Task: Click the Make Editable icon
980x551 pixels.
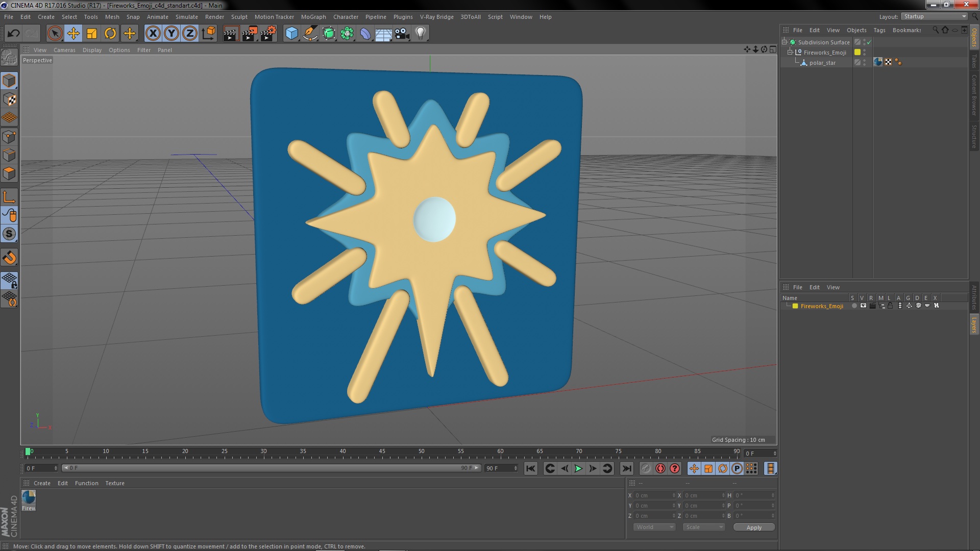Action: pyautogui.click(x=9, y=57)
